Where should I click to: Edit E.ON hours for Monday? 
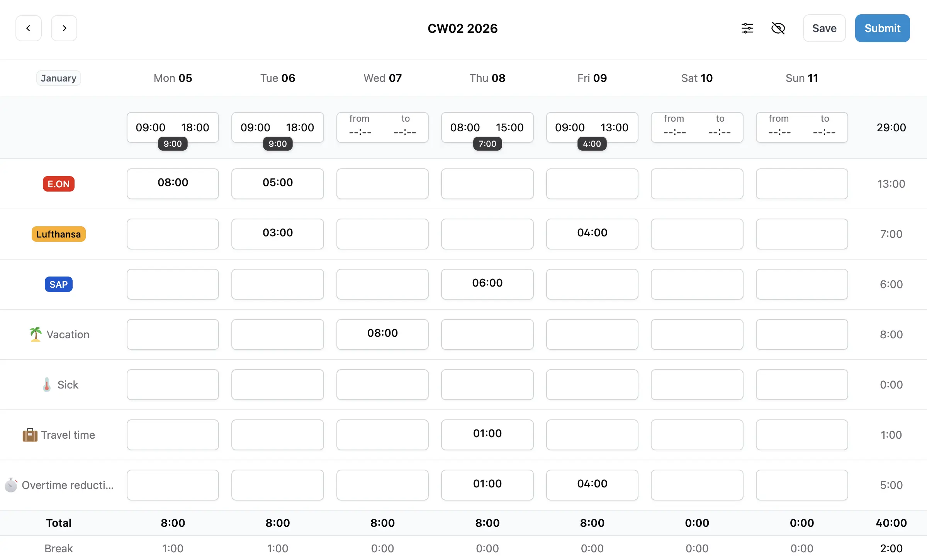click(x=173, y=184)
